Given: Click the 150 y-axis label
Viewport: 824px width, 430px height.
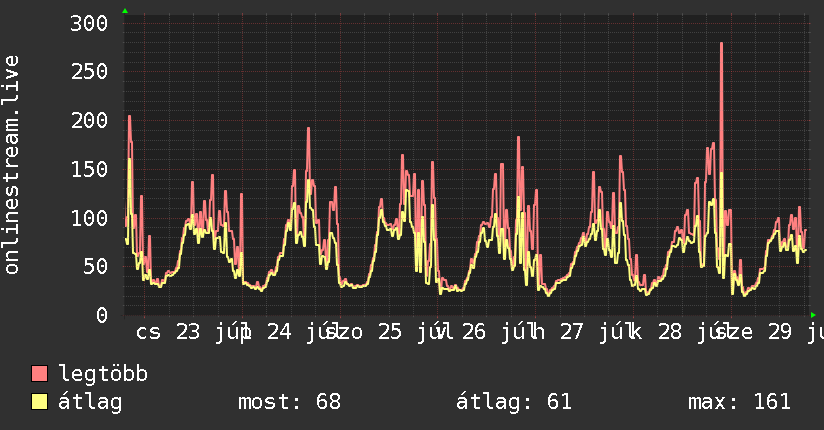Looking at the screenshot, I should click(89, 169).
